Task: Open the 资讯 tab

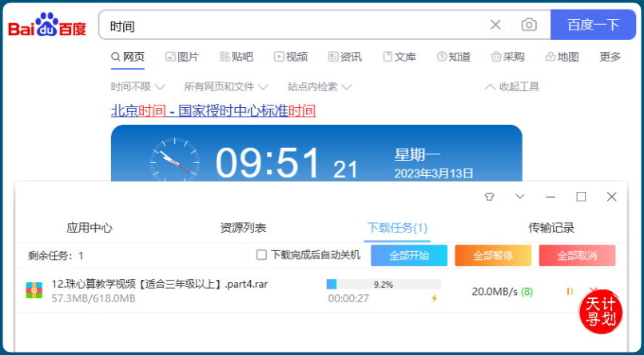Action: (x=345, y=57)
